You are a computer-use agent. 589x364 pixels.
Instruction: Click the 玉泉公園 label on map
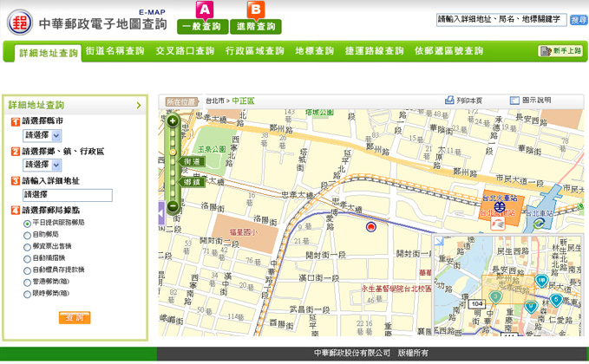212,149
